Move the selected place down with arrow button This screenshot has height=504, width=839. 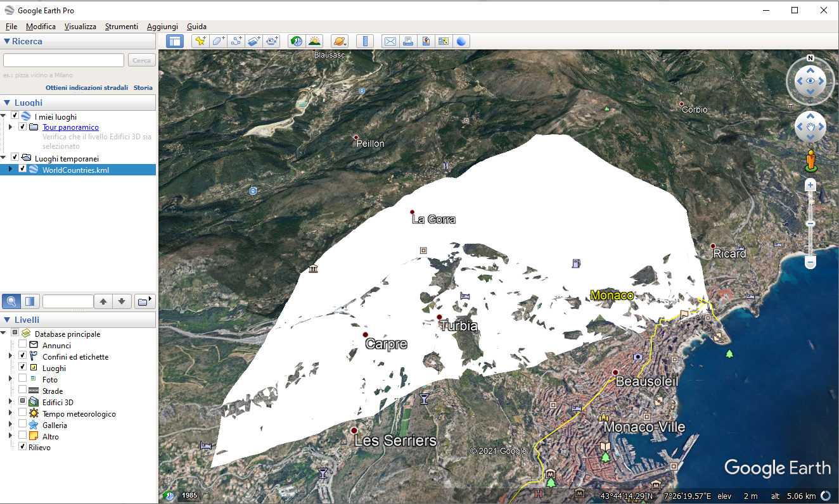122,301
